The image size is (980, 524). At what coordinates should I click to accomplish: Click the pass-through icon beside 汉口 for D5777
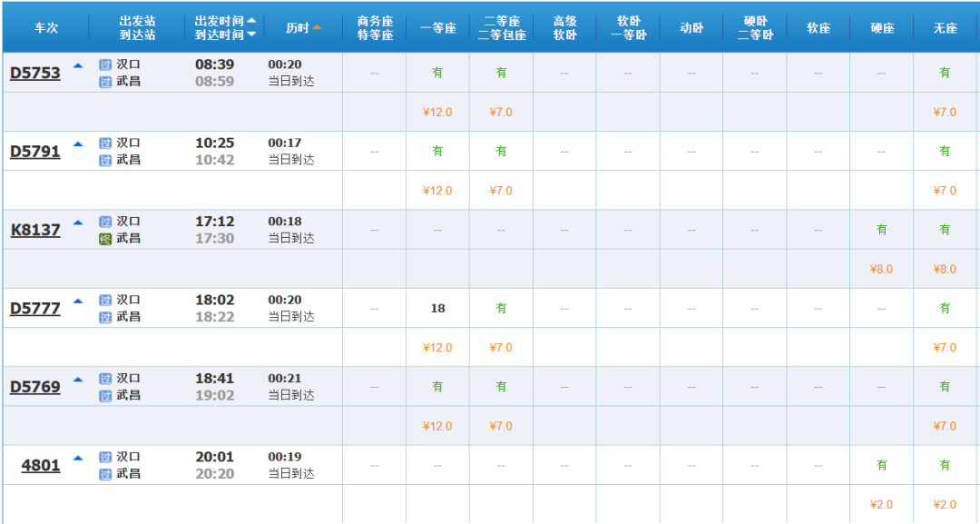pos(105,300)
